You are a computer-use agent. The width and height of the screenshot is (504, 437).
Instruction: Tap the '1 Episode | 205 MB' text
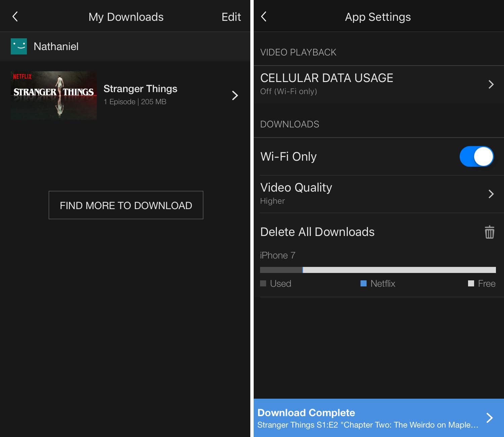[135, 102]
